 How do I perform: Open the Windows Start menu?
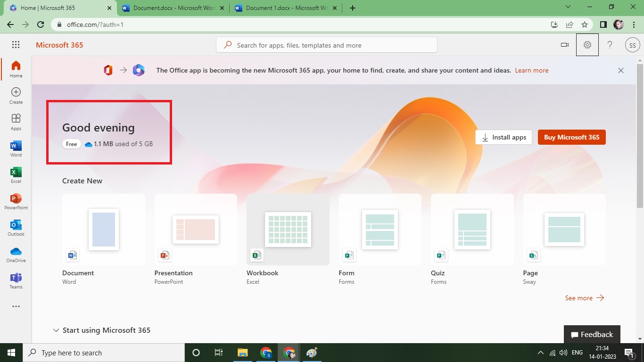click(11, 353)
